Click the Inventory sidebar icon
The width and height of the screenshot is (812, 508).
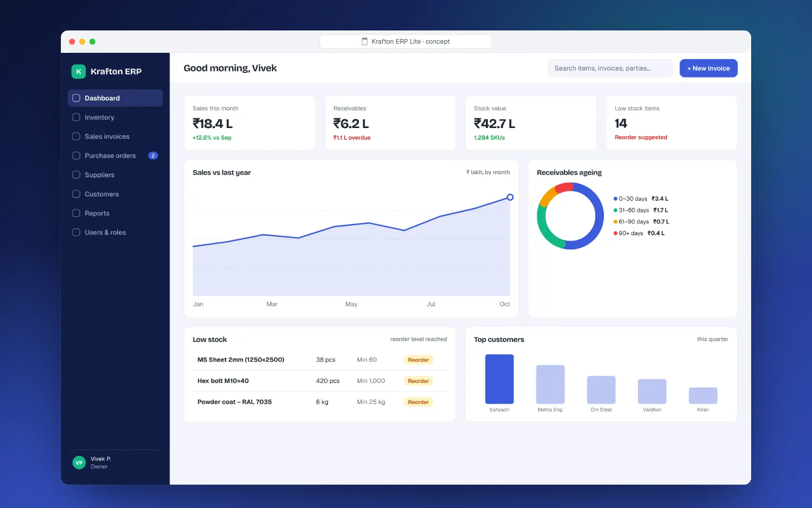point(76,117)
